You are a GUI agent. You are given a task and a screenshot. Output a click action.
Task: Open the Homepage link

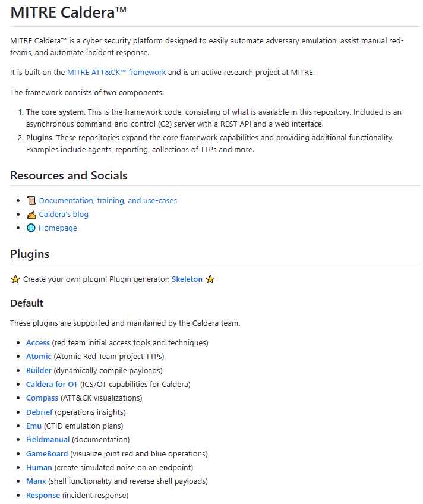click(58, 228)
